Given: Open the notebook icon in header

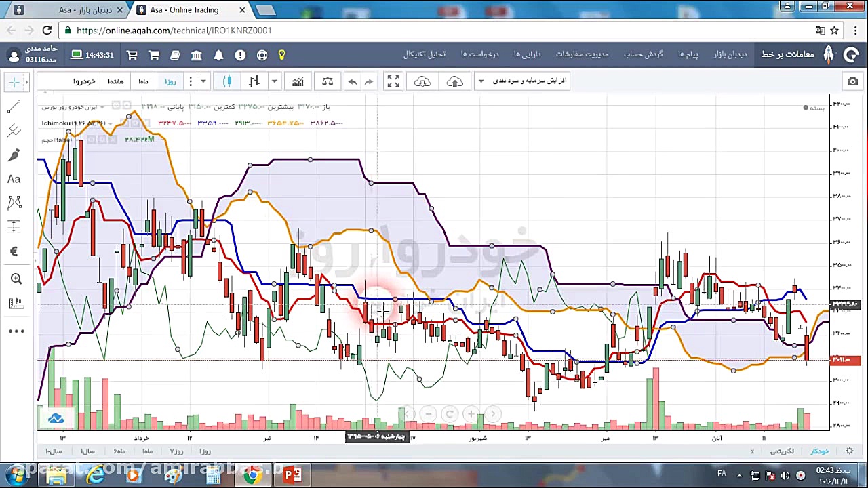Looking at the screenshot, I should tap(175, 55).
